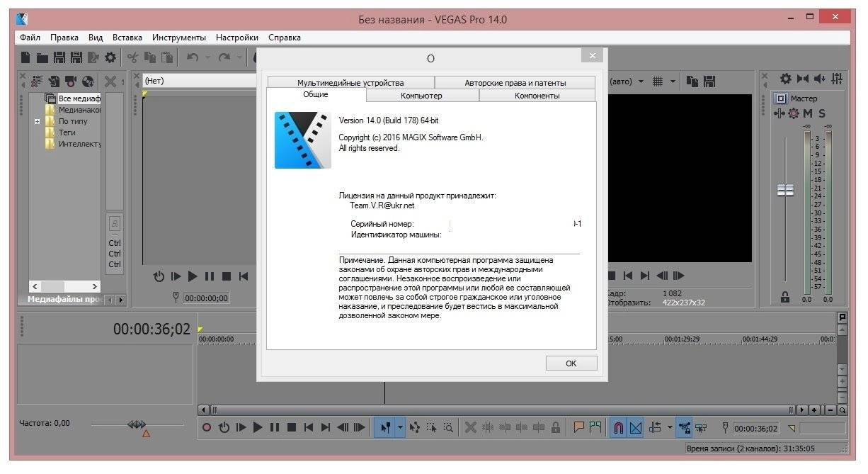Expand the По типу media bin
868x474 pixels.
38,121
